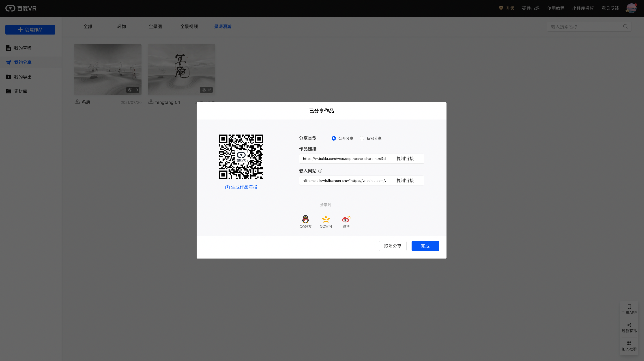The image size is (644, 361).
Task: Switch to the 全部 tab
Action: (88, 26)
